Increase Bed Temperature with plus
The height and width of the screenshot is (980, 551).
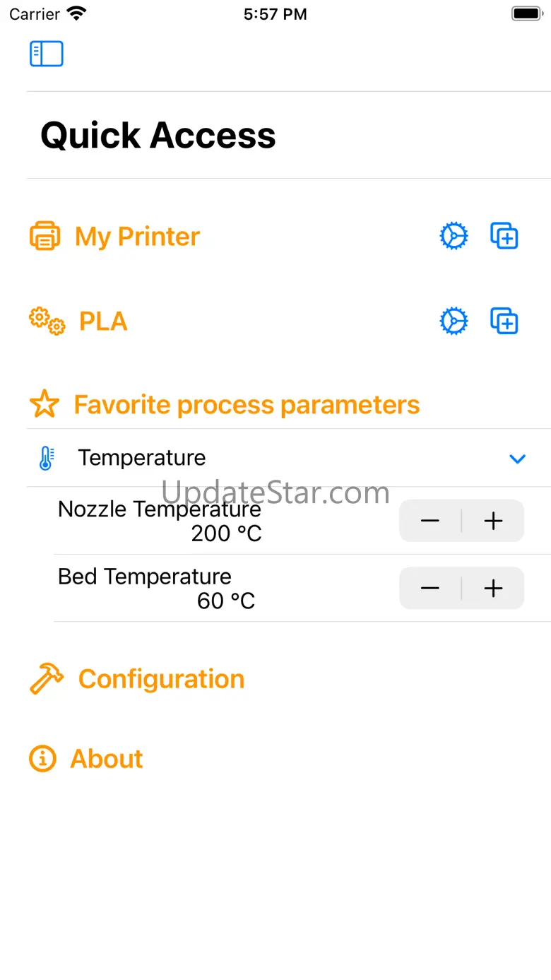tap(493, 588)
